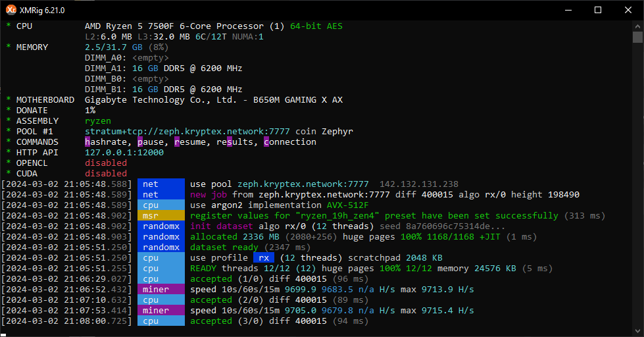The width and height of the screenshot is (644, 337).
Task: Click the yellow 'msr' tag
Action: point(161,216)
